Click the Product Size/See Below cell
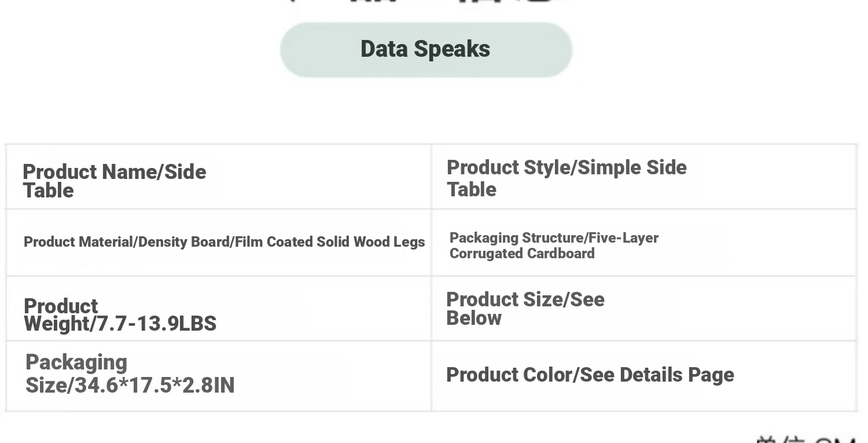The height and width of the screenshot is (443, 868). click(x=644, y=309)
